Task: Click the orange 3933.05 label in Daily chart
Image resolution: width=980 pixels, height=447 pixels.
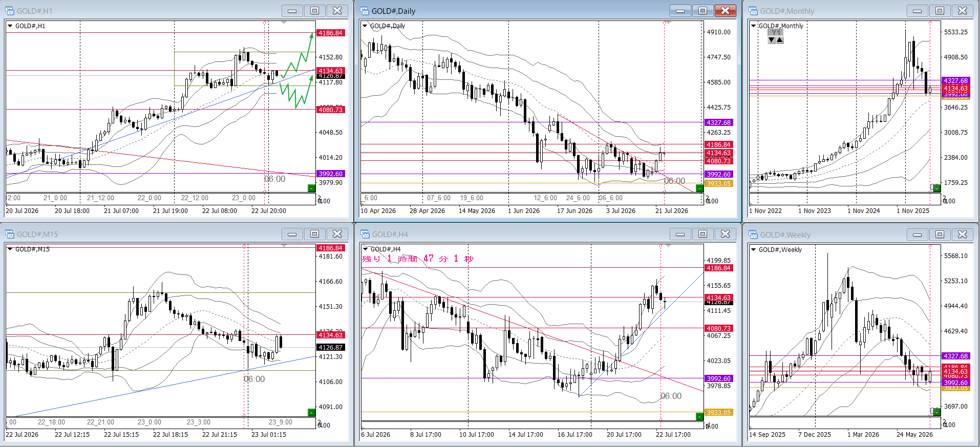Action: 719,183
